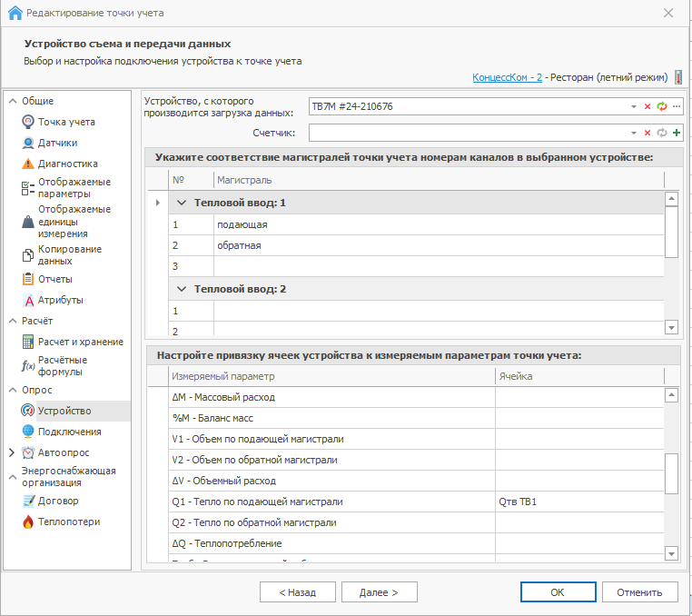Open the Счетчик dropdown list
Image resolution: width=692 pixels, height=616 pixels.
point(634,134)
